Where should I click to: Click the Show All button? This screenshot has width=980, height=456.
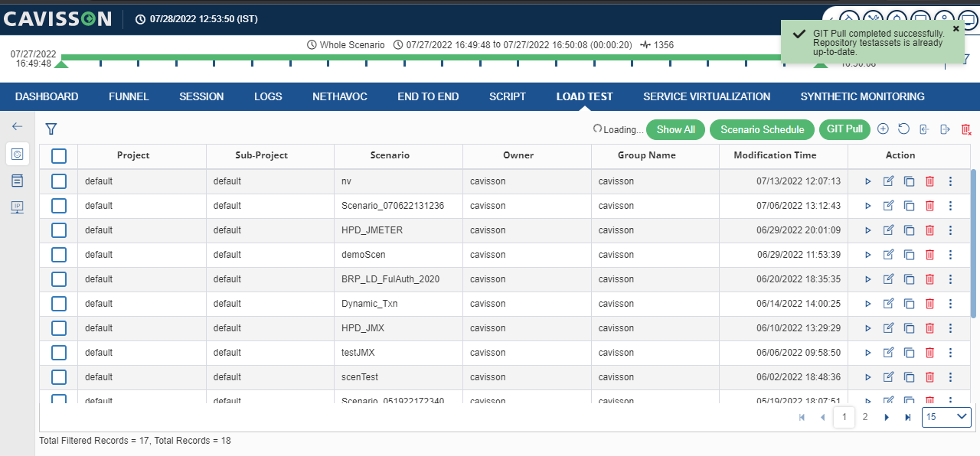[x=676, y=129]
